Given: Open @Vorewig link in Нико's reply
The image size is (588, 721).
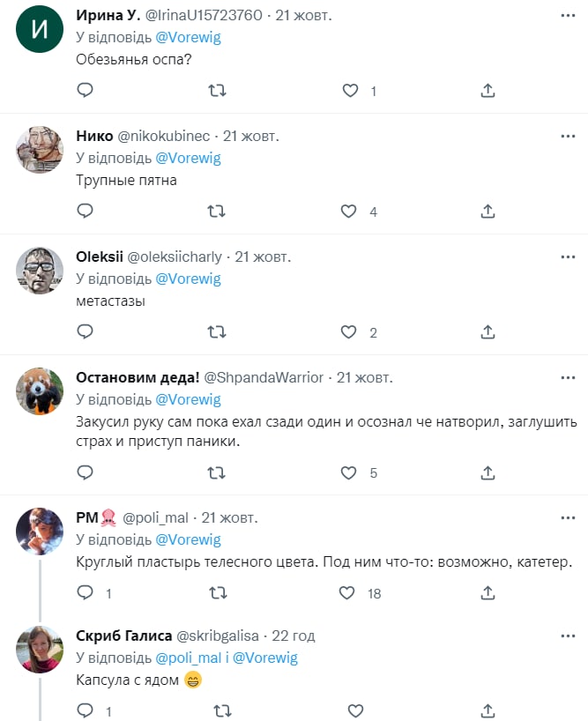Looking at the screenshot, I should tap(188, 159).
